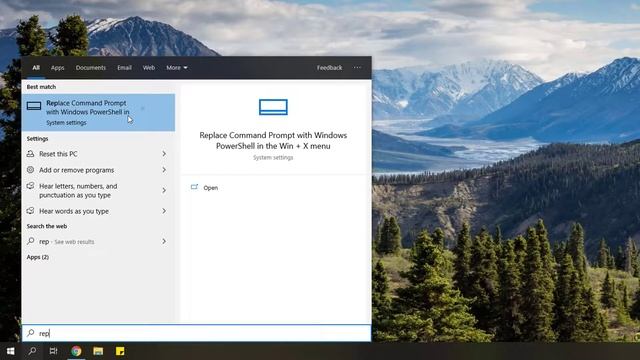Click the Best match heading

point(41,87)
